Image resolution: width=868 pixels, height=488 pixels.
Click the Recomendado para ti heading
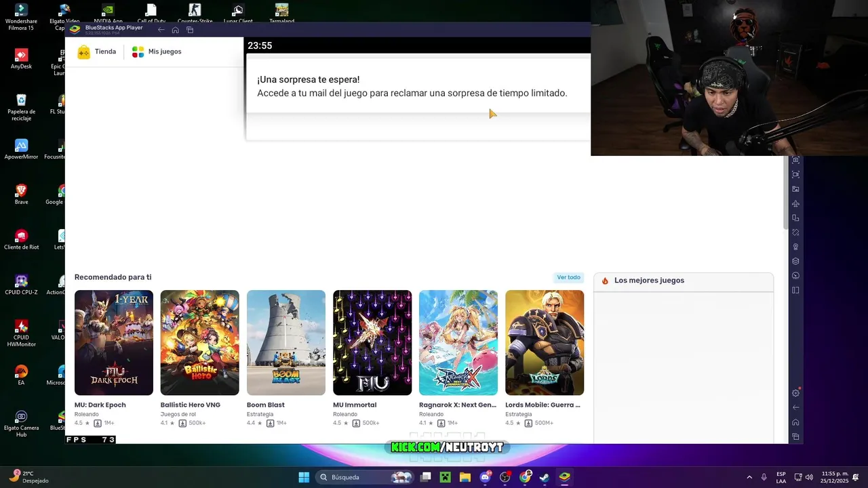tap(113, 277)
